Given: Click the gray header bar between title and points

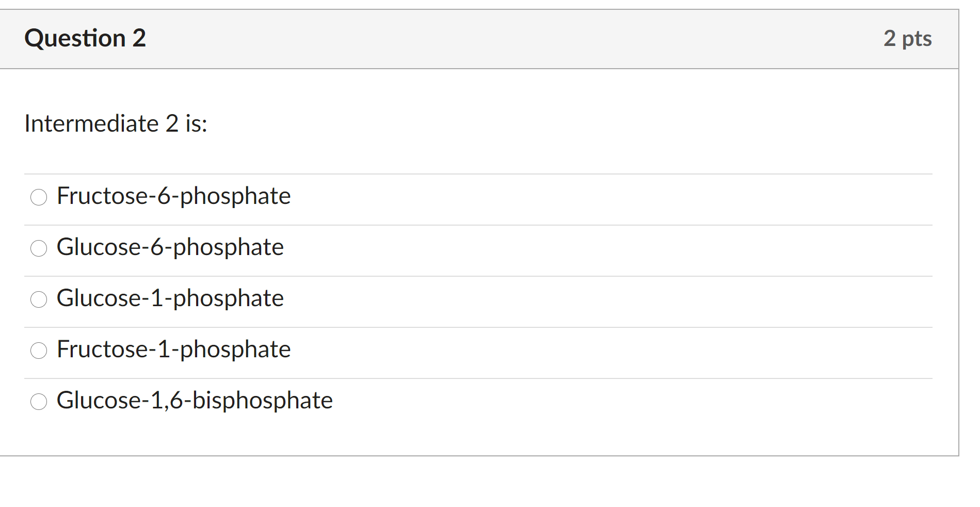Looking at the screenshot, I should [516, 39].
